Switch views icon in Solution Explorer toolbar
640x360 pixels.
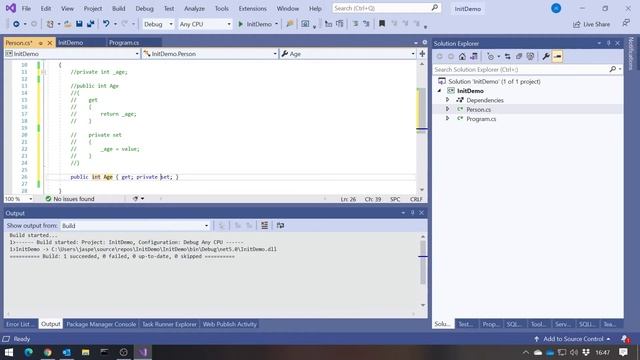[474, 57]
